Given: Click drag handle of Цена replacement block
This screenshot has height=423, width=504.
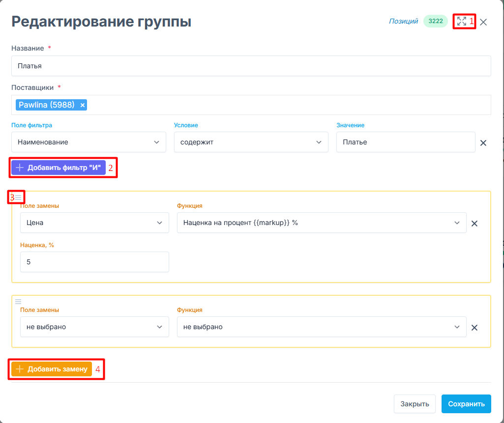Looking at the screenshot, I should point(18,197).
